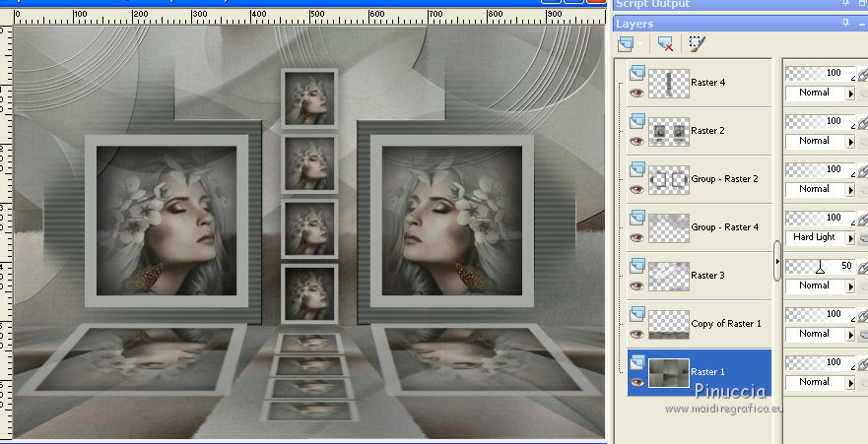
Task: Expand blend mode list for Raster 1
Action: tap(850, 382)
